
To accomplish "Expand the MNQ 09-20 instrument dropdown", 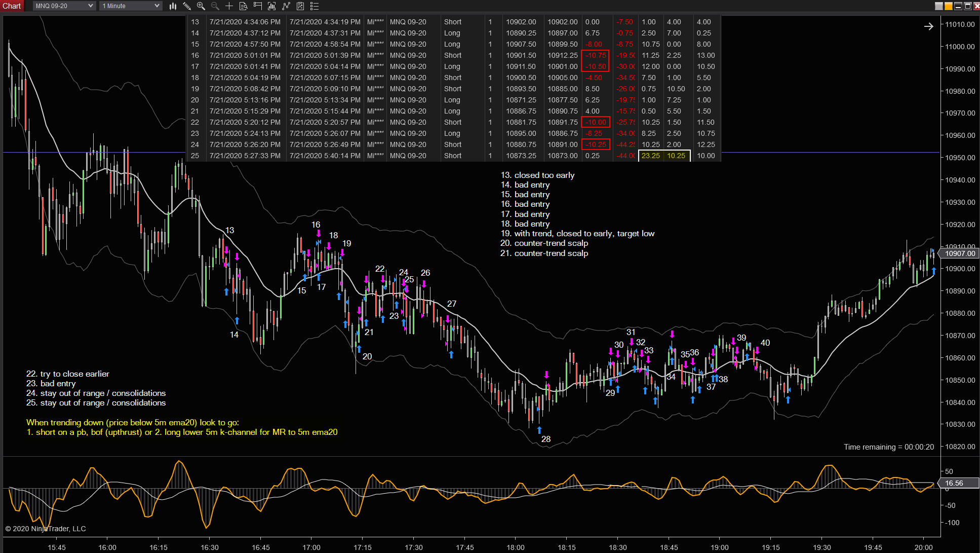I will coord(64,6).
